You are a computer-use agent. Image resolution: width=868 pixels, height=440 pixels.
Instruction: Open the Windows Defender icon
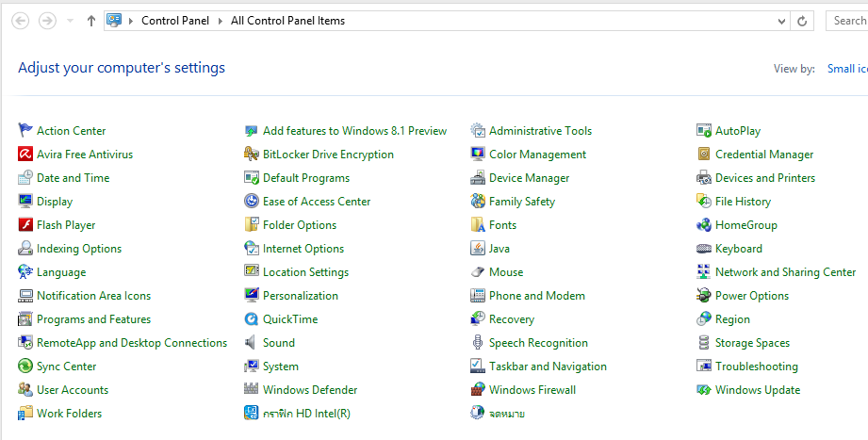(x=252, y=390)
